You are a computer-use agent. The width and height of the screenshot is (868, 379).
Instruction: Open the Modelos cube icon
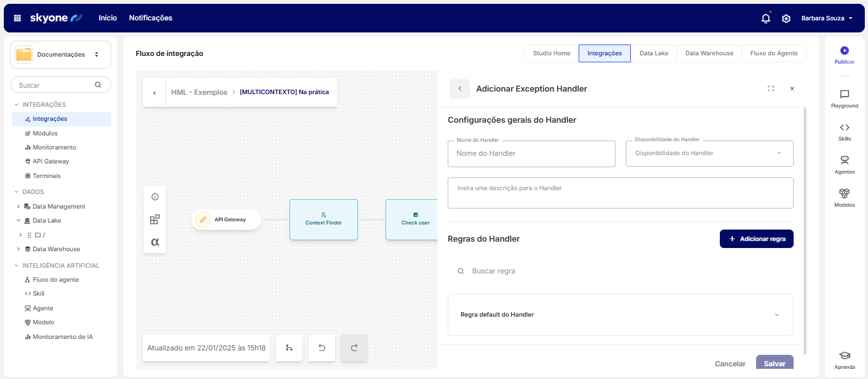(844, 194)
